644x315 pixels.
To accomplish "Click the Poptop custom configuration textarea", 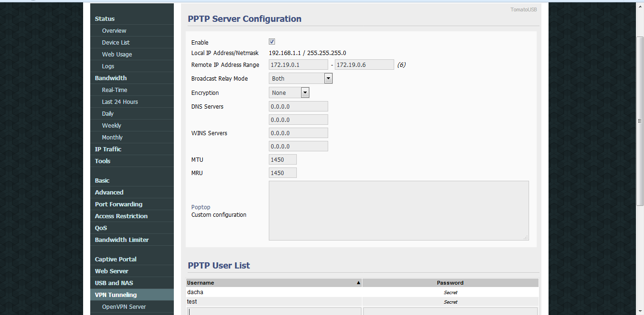I will [x=398, y=211].
